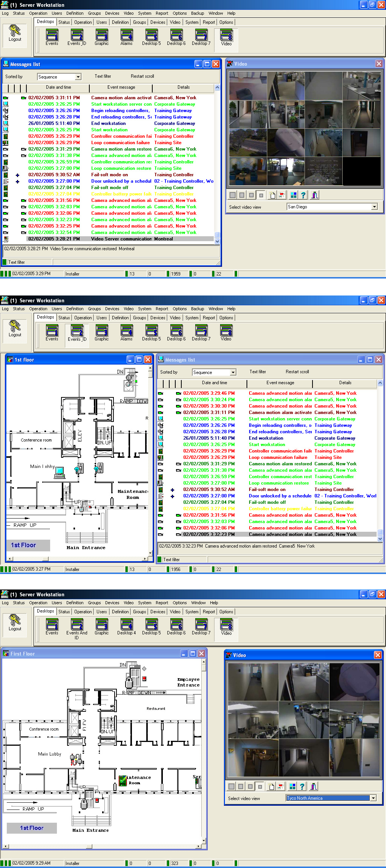Click Text filter beside Restart scroll near 1st floor window
Screen dimensions: 386x868
pyautogui.click(x=258, y=372)
